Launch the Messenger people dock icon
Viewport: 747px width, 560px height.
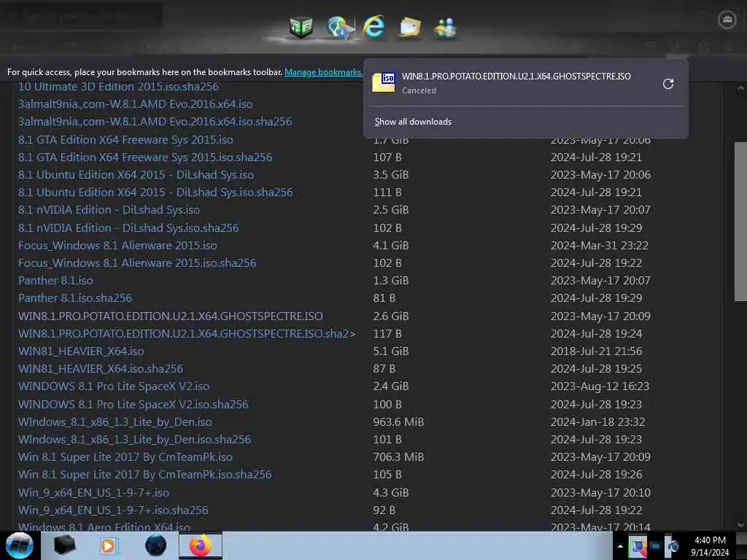(446, 27)
